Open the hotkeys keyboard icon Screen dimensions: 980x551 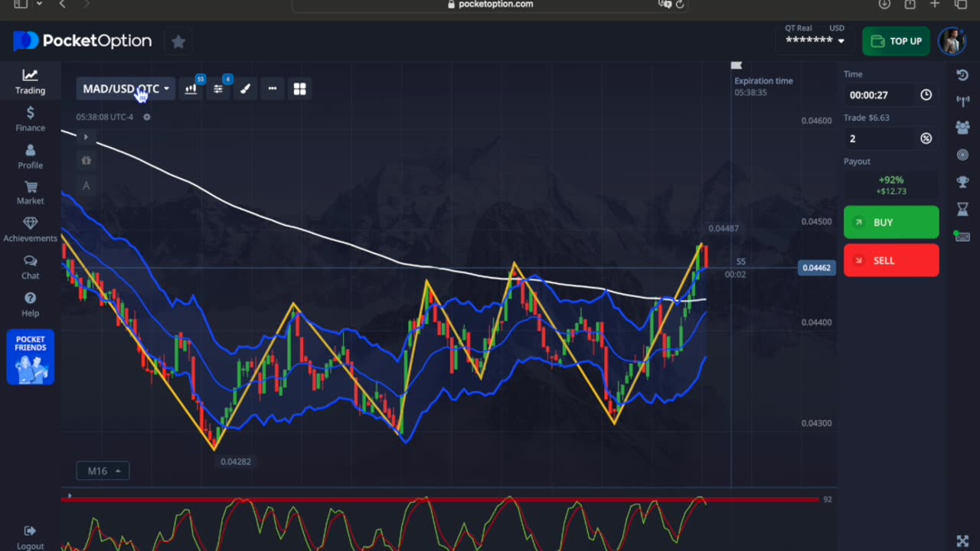coord(962,236)
